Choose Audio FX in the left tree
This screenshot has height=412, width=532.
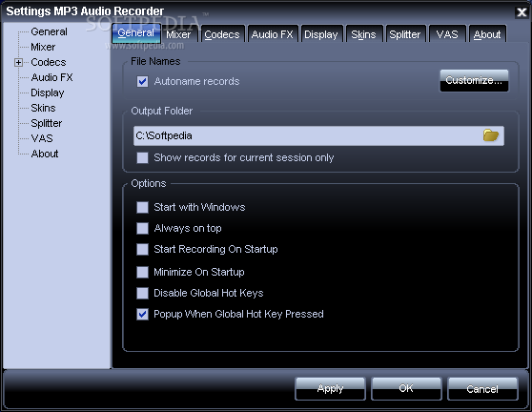pos(51,77)
